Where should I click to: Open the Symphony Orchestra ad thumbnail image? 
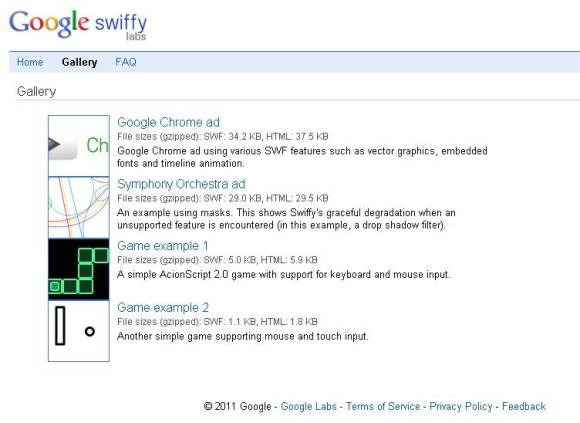79,207
